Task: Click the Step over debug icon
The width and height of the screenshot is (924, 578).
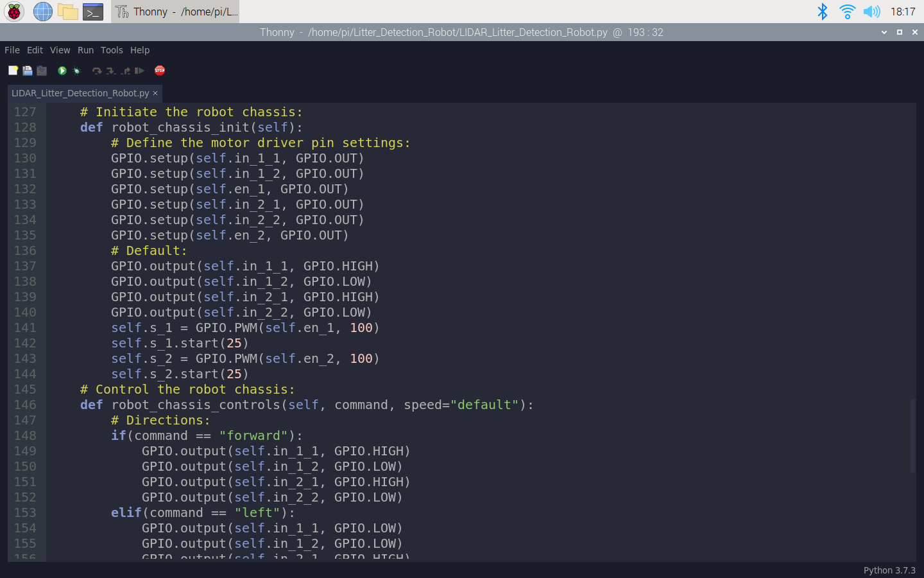Action: point(97,71)
